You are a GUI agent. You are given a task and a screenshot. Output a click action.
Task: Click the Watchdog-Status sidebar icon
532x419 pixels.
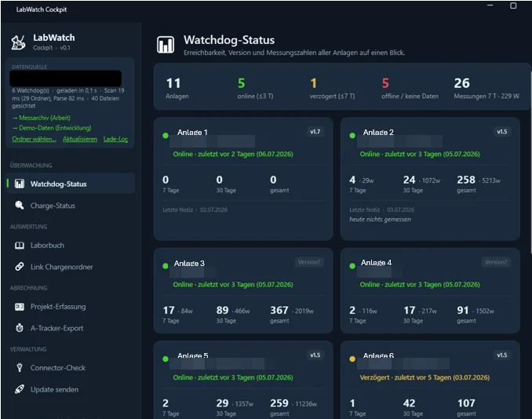coord(20,184)
